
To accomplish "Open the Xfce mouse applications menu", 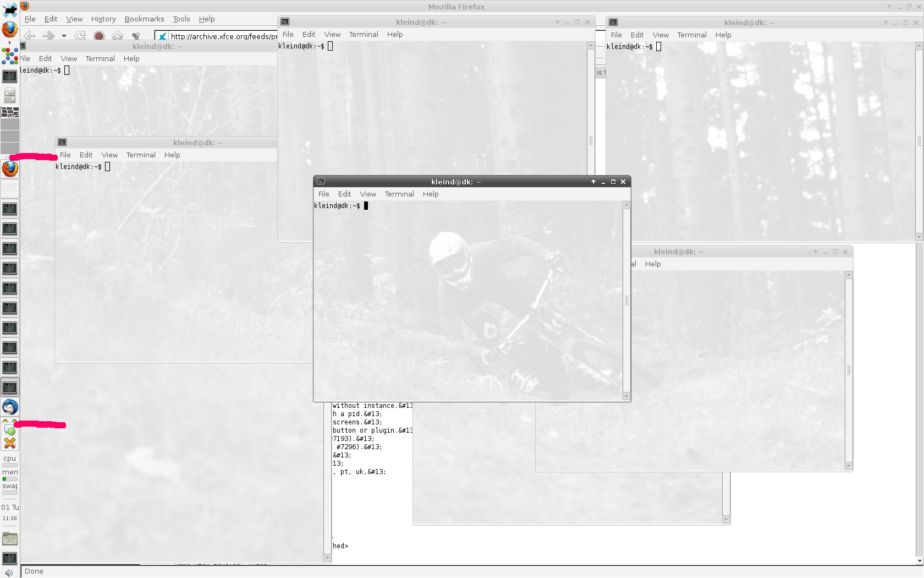I will coord(10,9).
